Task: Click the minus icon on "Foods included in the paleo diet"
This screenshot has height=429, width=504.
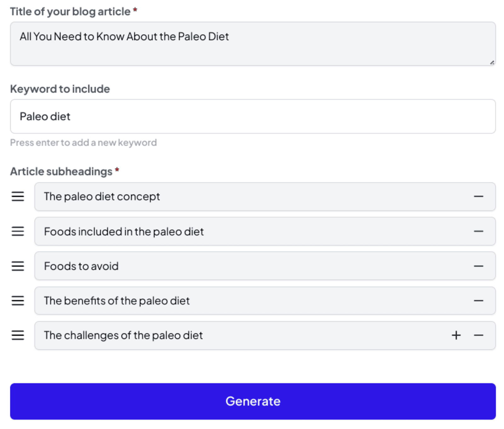Action: [x=478, y=231]
